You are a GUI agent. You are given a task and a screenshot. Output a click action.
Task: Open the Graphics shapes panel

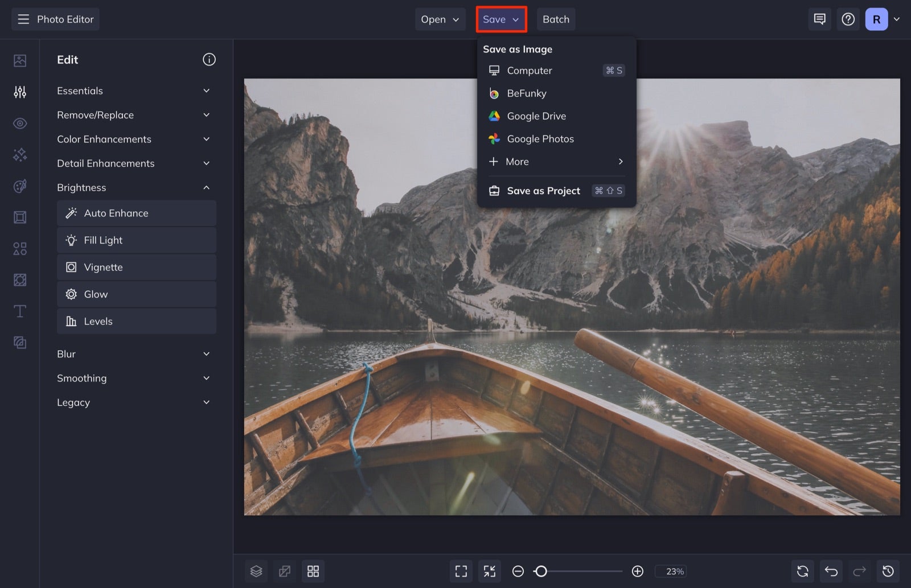[x=19, y=248]
